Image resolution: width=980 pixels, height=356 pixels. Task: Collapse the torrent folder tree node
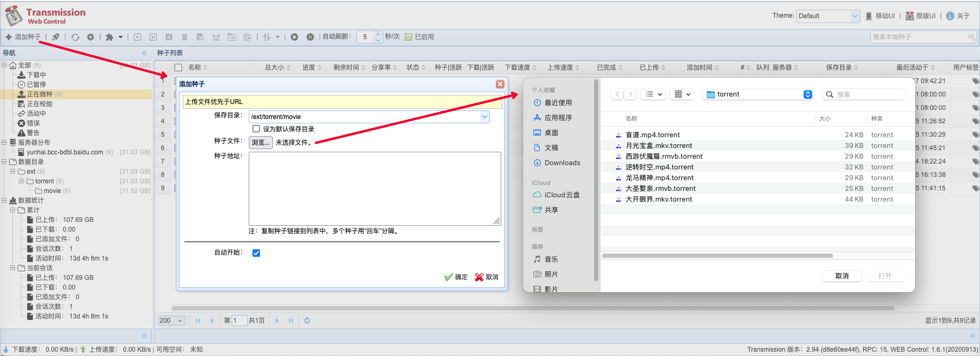tap(21, 181)
